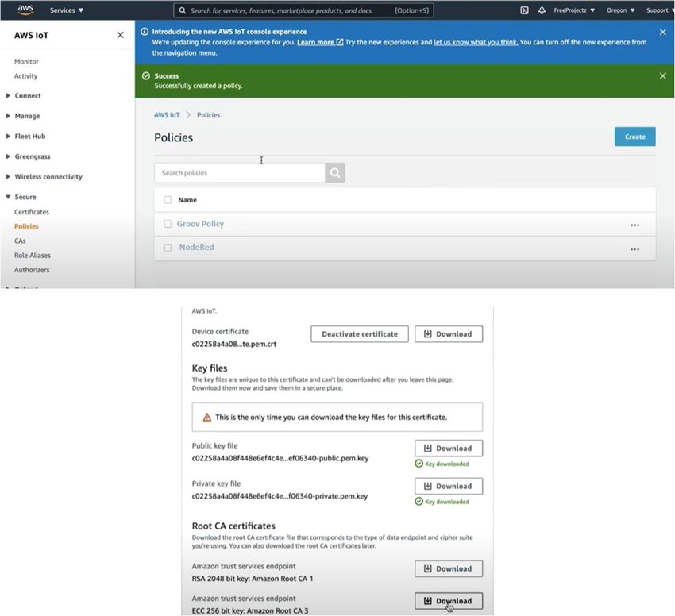
Task: Open the notifications bell icon
Action: coord(542,10)
